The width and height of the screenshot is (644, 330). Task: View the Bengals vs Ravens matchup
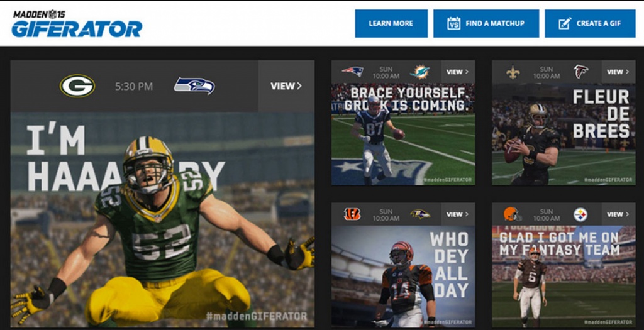click(x=458, y=214)
